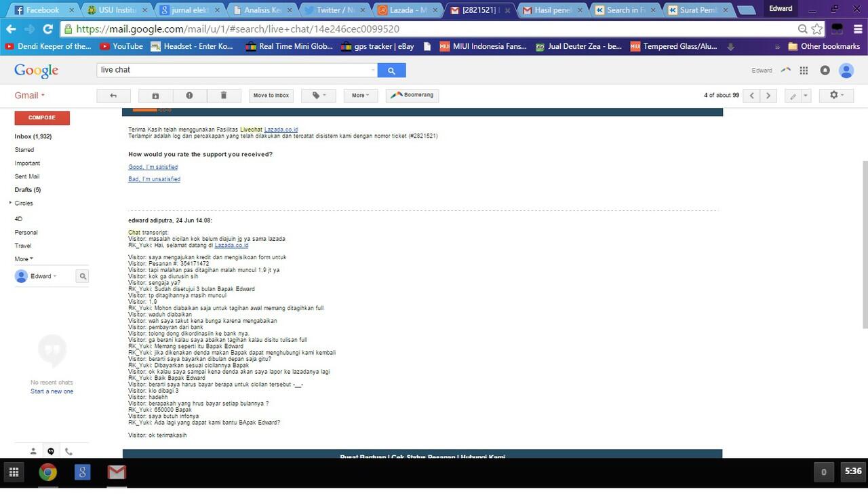Reload the page
This screenshot has width=868, height=502.
[47, 29]
